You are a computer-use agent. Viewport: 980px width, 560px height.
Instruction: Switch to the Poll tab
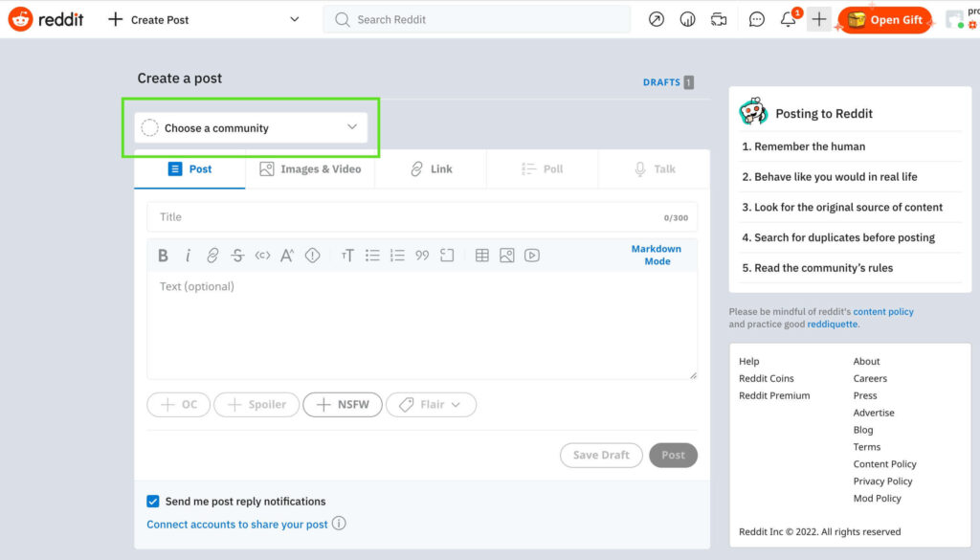tap(543, 168)
